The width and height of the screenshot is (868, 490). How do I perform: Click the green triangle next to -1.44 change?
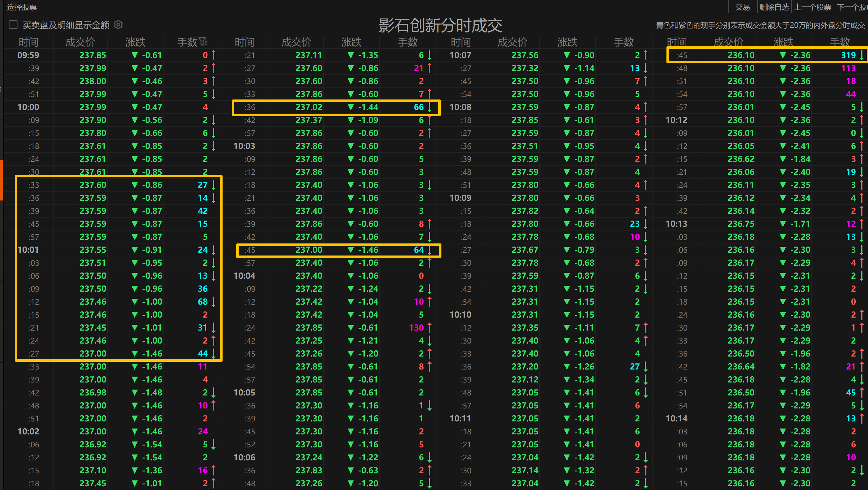coord(351,107)
